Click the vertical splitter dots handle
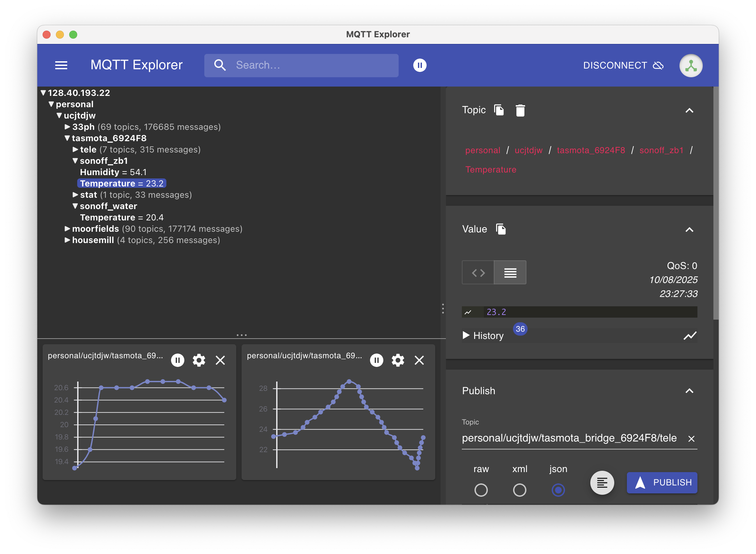Image resolution: width=756 pixels, height=554 pixels. coord(443,309)
